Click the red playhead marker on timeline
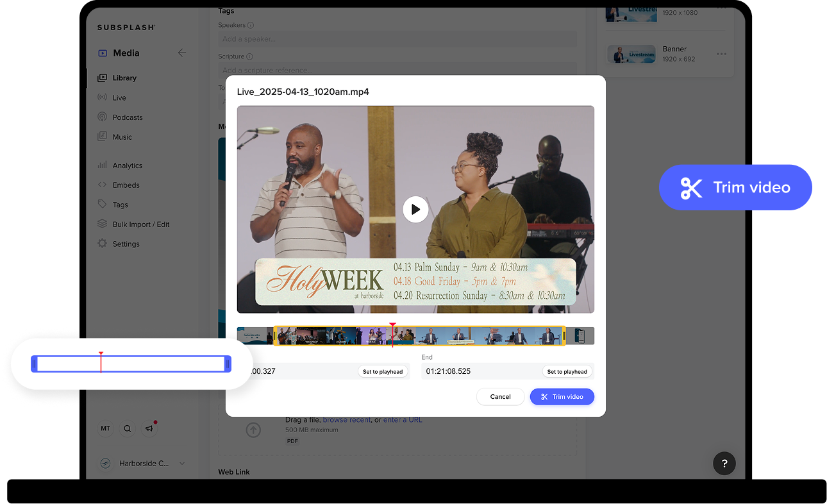 click(393, 335)
